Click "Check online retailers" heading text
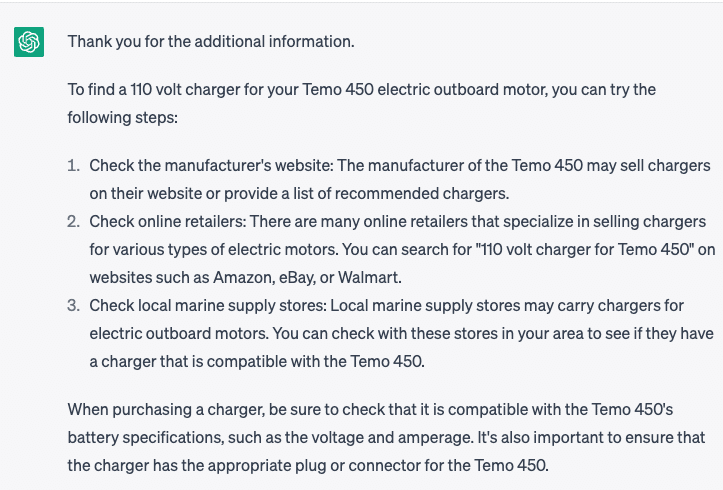The width and height of the screenshot is (723, 490). (x=167, y=222)
